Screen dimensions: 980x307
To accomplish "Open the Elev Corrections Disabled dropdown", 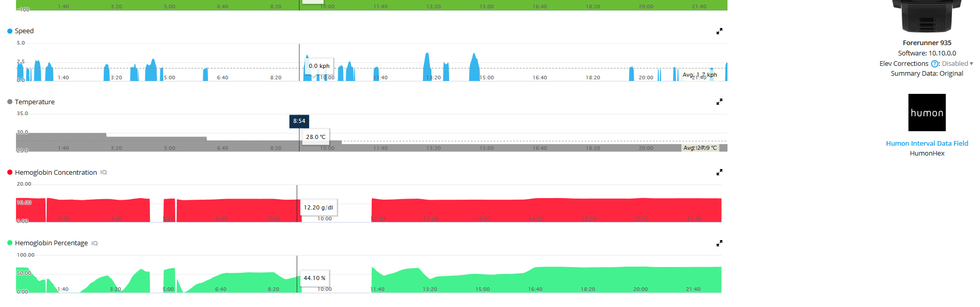I will tap(957, 64).
